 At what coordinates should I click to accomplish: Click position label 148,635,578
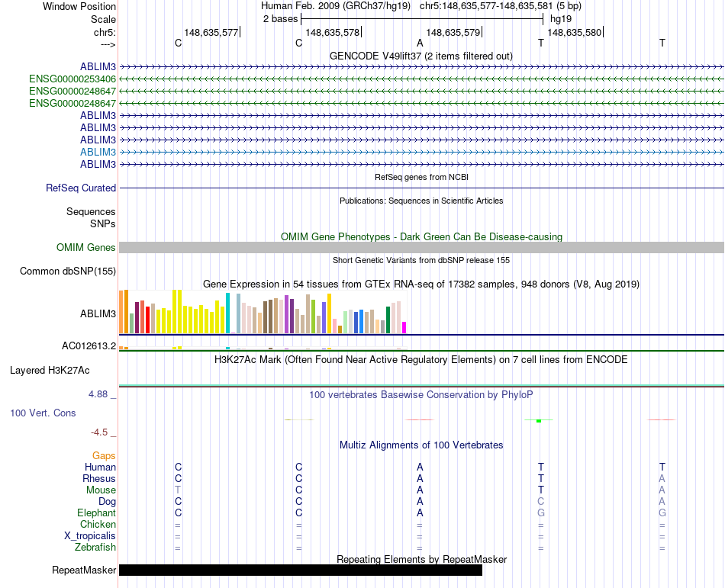coord(333,32)
